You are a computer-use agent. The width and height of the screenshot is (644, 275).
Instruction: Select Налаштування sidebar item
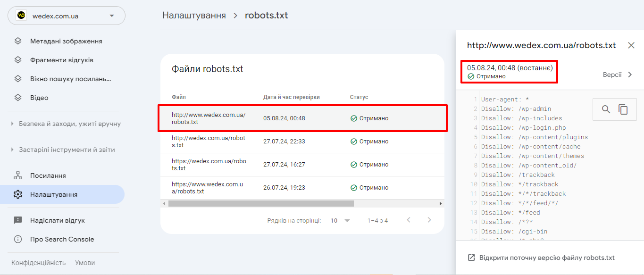(x=62, y=194)
